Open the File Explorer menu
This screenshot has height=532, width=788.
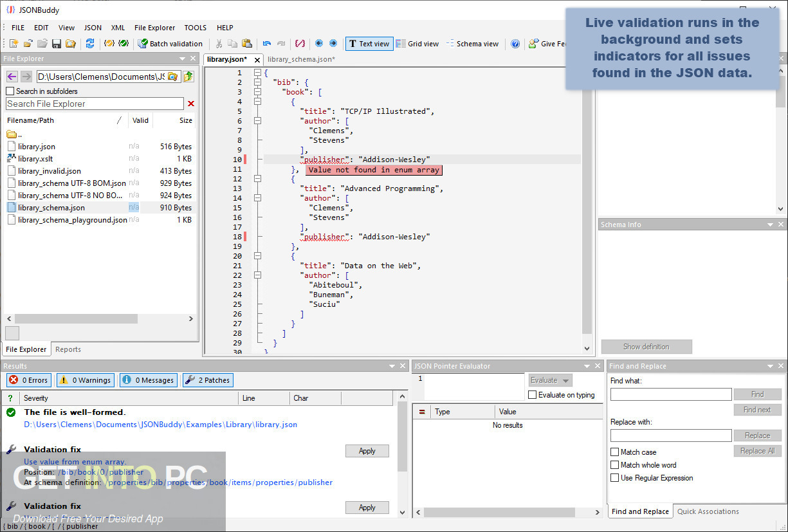coord(154,28)
